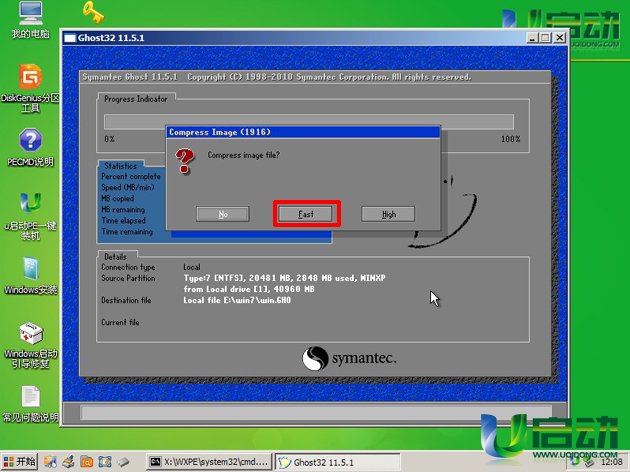Open the PECMD help icon

[31, 147]
